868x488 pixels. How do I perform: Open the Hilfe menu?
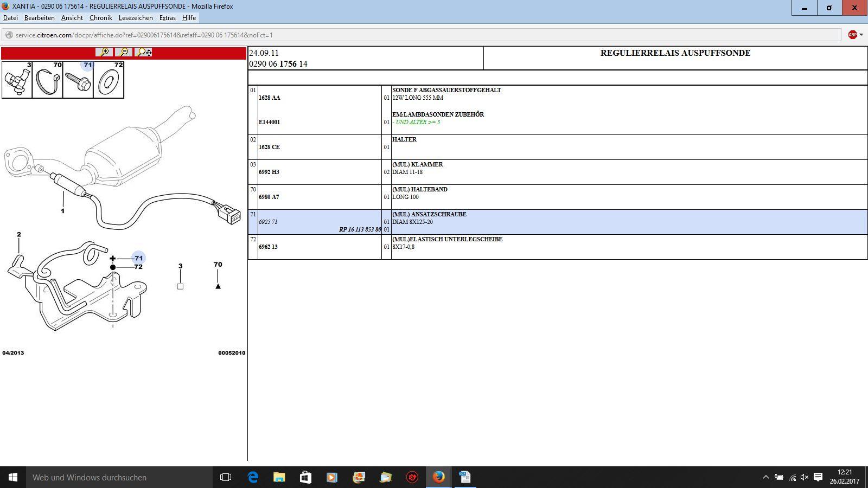pyautogui.click(x=189, y=18)
